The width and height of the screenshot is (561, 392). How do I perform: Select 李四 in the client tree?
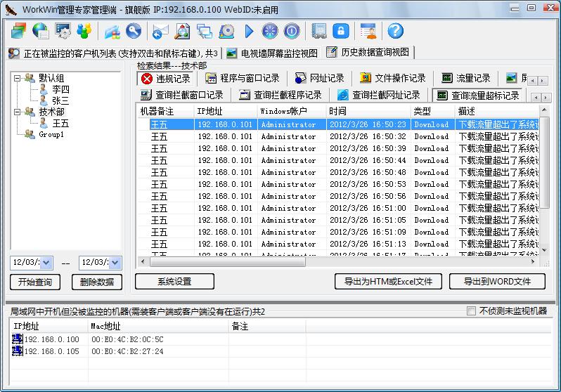61,89
